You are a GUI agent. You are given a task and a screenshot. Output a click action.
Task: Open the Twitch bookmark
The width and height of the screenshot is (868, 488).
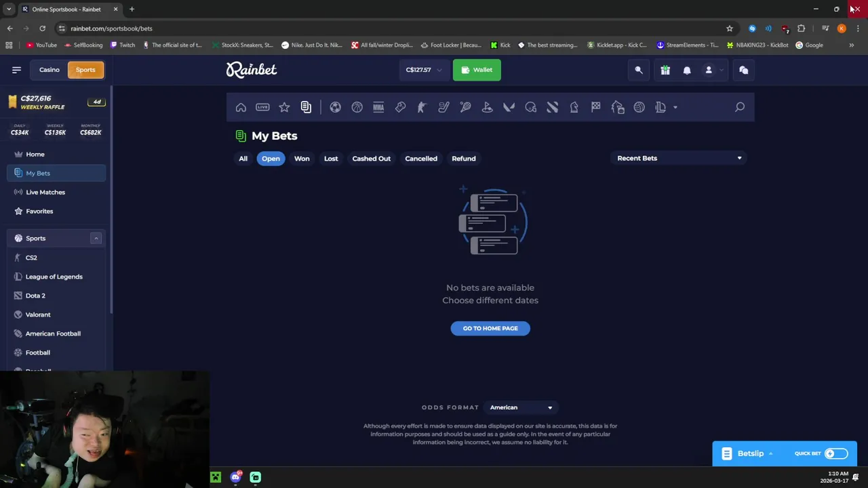pyautogui.click(x=122, y=45)
